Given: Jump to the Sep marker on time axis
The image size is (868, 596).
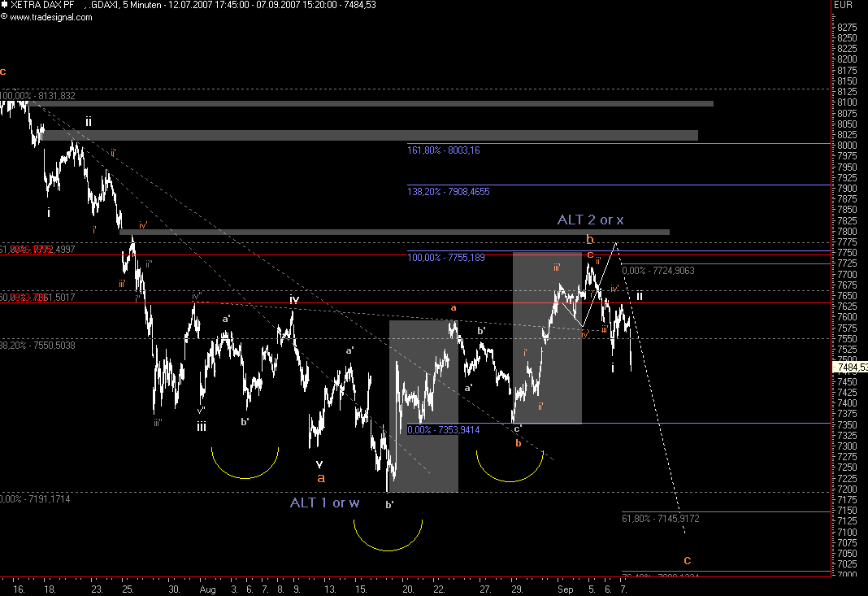Looking at the screenshot, I should 566,587.
